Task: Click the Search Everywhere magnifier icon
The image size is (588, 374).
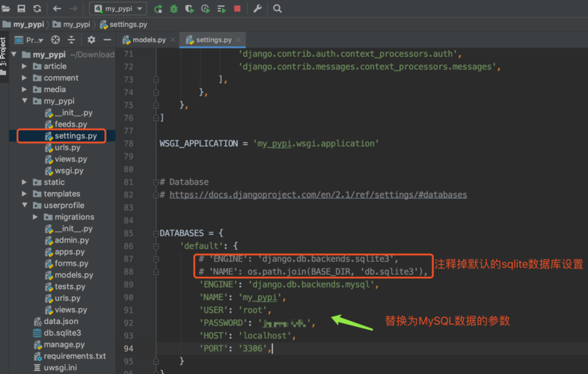Action: coord(278,9)
